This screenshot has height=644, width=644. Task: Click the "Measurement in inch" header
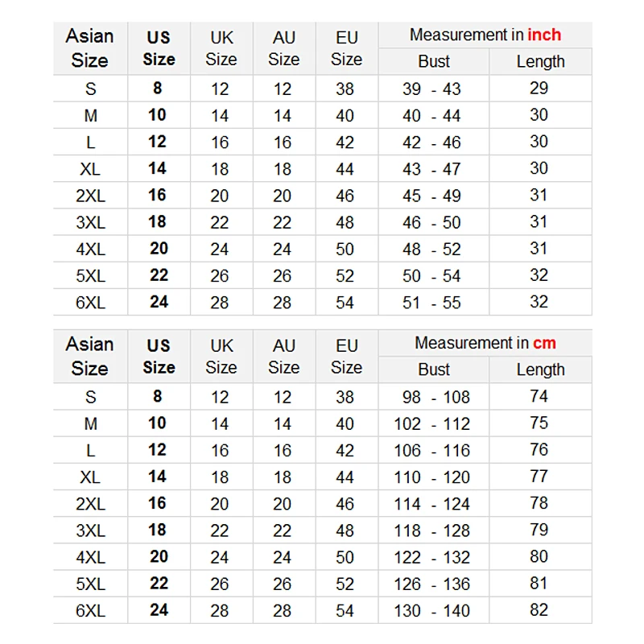click(x=485, y=35)
